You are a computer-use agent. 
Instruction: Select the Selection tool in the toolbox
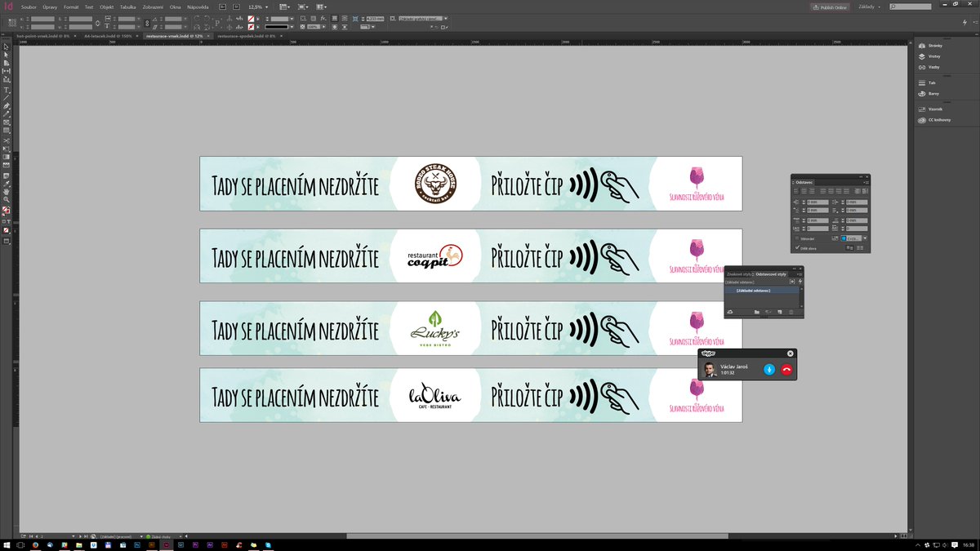tap(6, 47)
